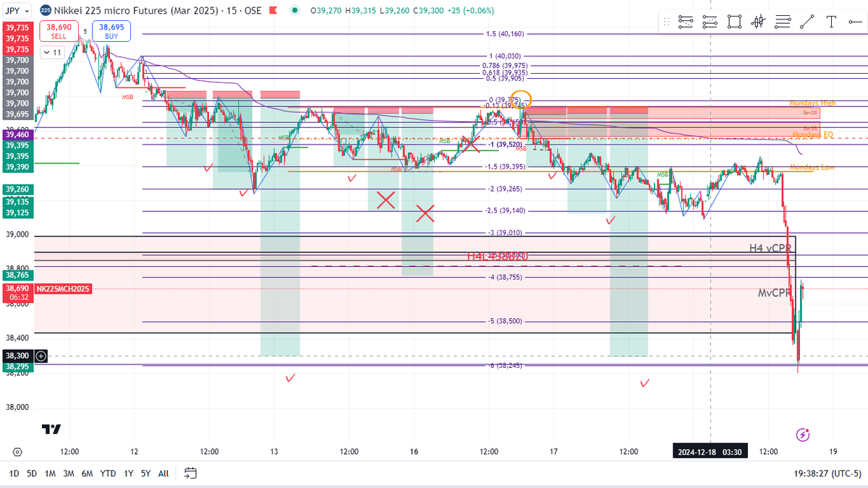
Task: Click the Mondays High line label
Action: point(812,103)
